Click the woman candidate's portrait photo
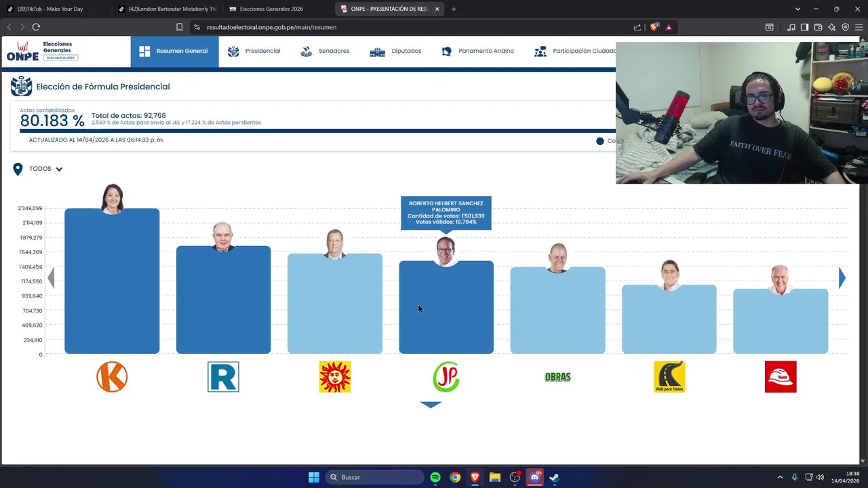868x488 pixels. pos(112,199)
